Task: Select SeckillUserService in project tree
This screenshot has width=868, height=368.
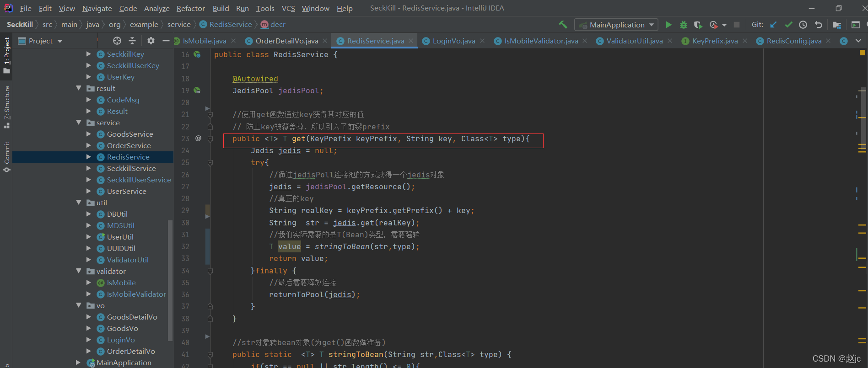Action: click(139, 180)
